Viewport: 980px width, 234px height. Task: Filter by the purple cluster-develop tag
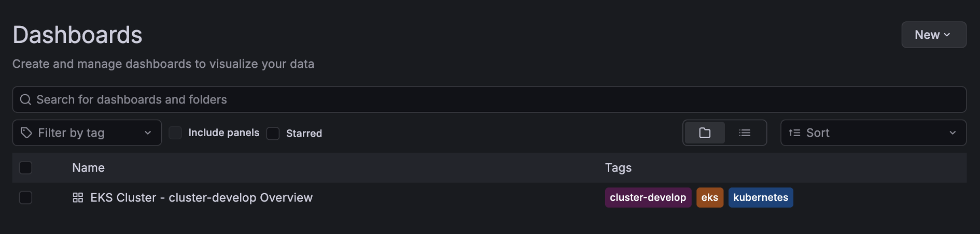(648, 198)
